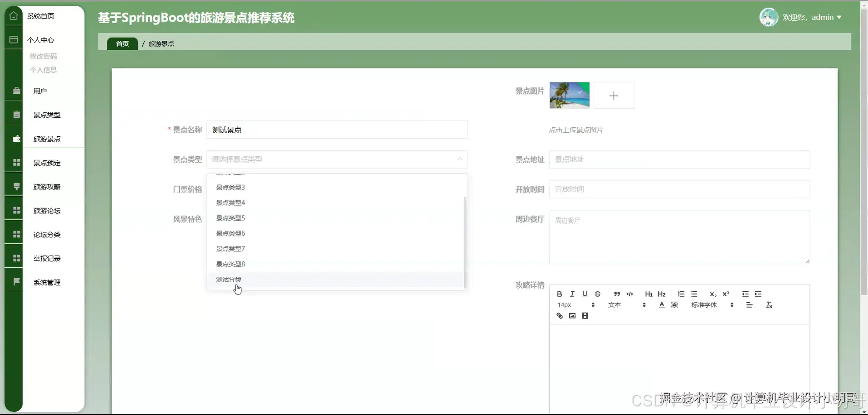Insert a hyperlink in the editor

(x=559, y=315)
